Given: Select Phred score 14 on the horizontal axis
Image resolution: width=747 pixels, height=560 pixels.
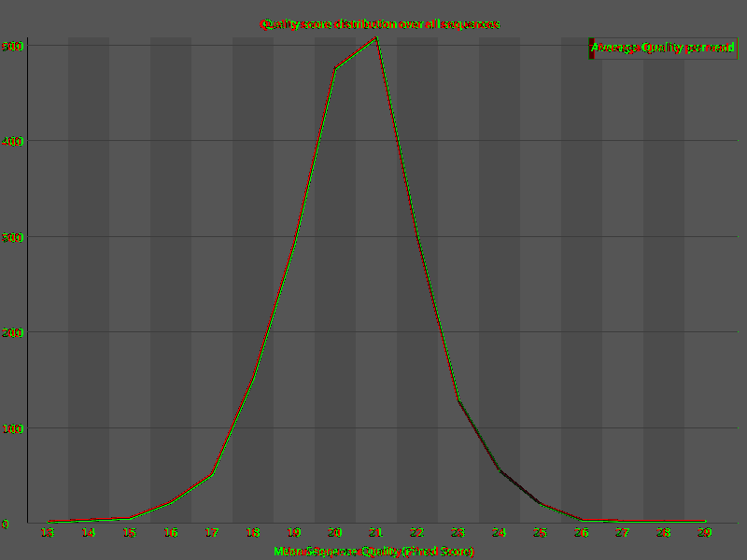Looking at the screenshot, I should pyautogui.click(x=89, y=532).
